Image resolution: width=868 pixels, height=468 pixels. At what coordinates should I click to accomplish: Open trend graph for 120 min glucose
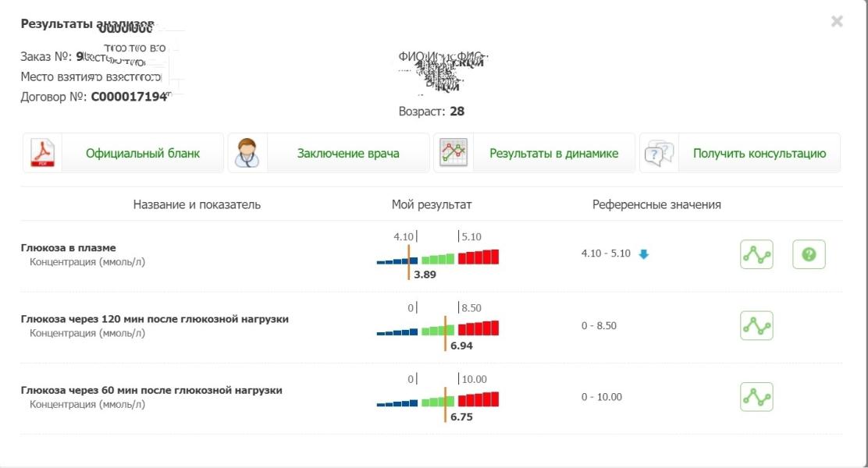(756, 325)
